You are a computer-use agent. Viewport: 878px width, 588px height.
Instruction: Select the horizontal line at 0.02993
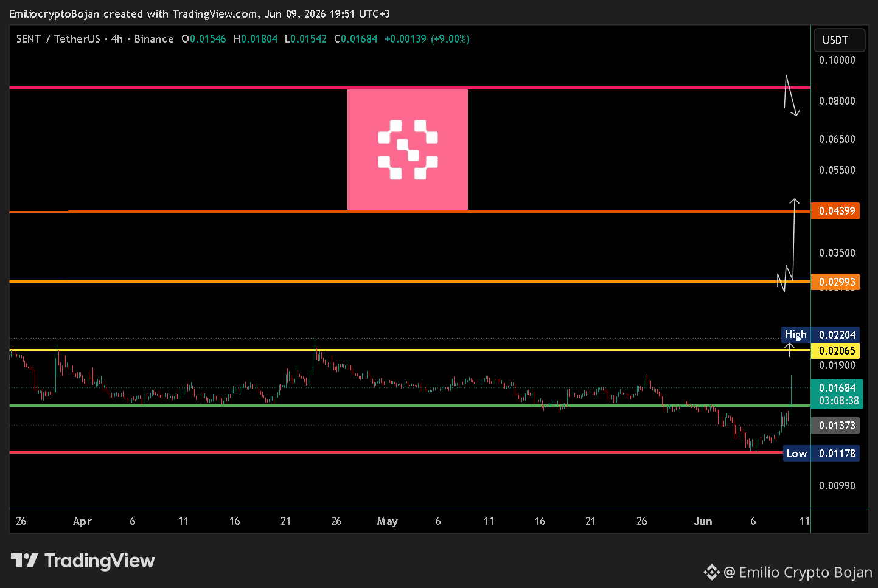point(409,282)
